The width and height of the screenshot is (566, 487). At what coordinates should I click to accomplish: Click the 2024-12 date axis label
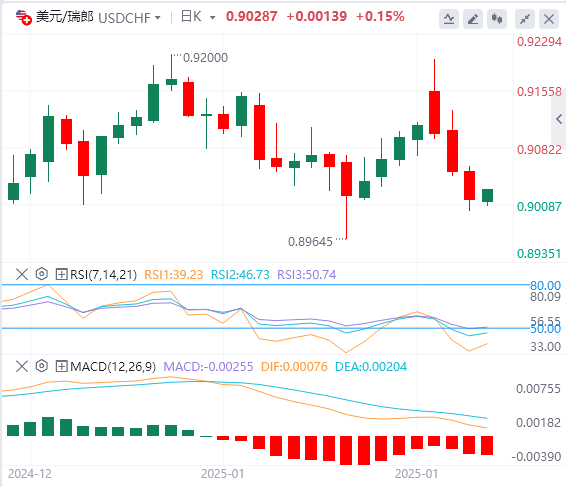point(30,474)
